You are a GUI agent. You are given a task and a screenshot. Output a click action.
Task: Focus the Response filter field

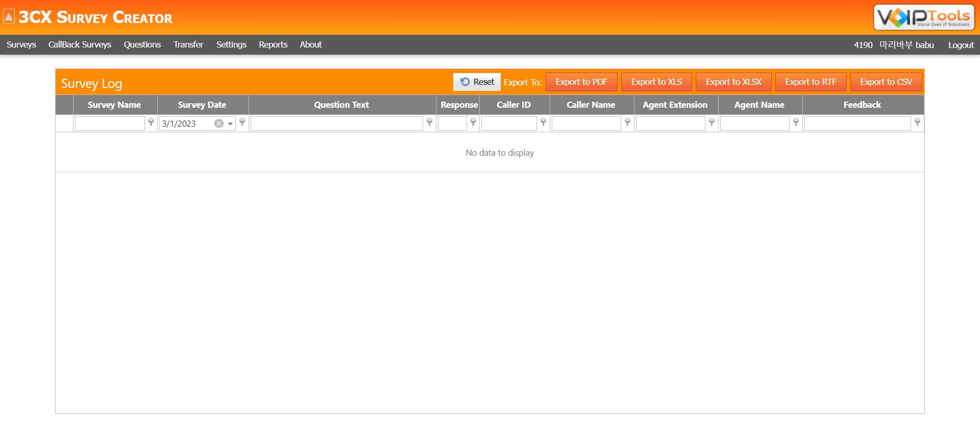[x=452, y=123]
